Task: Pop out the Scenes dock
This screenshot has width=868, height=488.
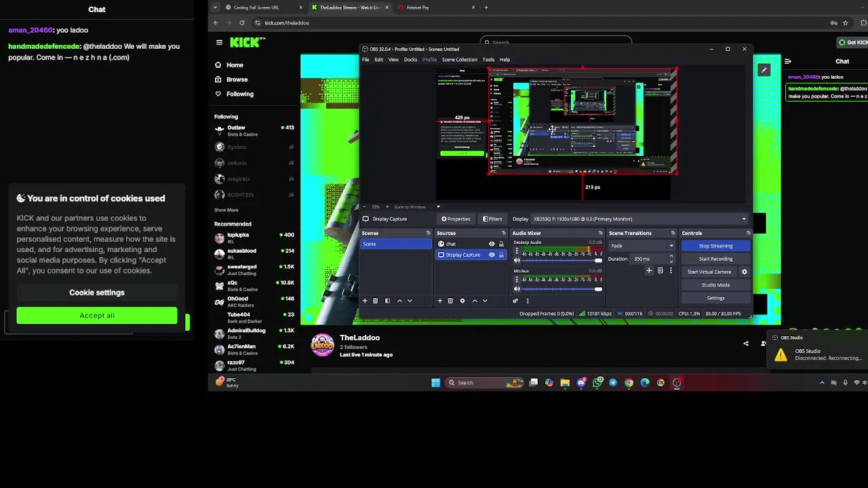Action: 428,233
